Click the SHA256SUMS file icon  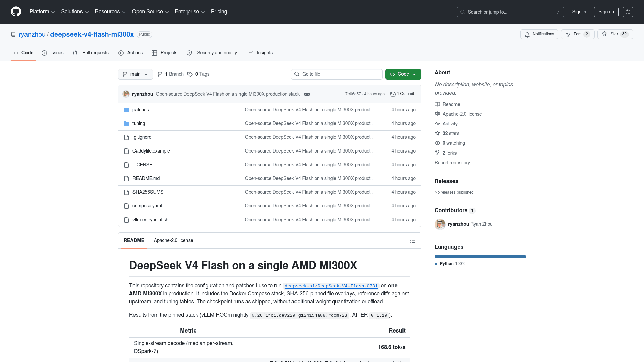tap(126, 192)
